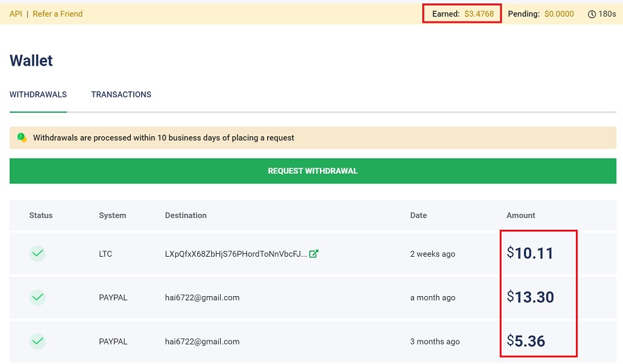Click PayPal email in the month-old row

(202, 298)
